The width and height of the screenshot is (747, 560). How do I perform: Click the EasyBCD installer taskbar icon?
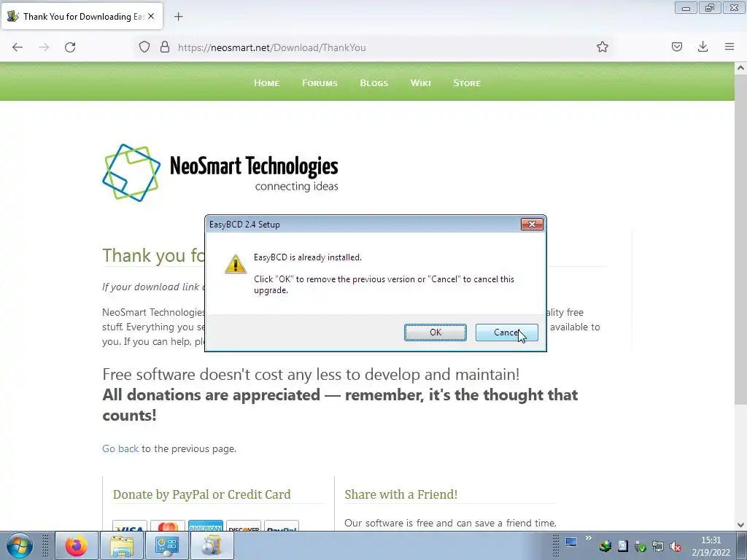(x=212, y=545)
